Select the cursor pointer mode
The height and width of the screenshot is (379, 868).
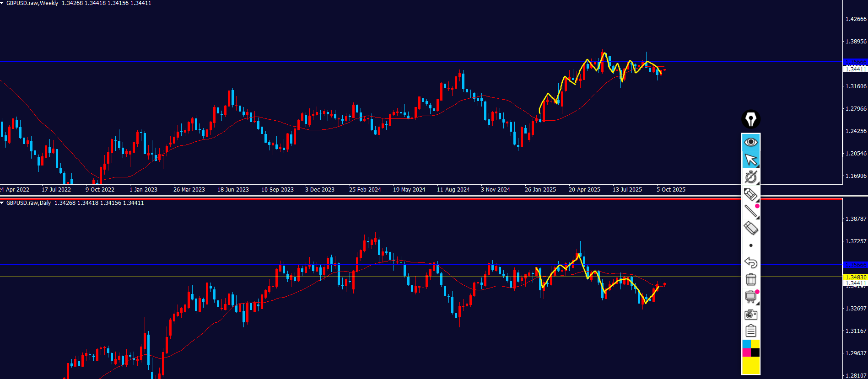pyautogui.click(x=750, y=160)
